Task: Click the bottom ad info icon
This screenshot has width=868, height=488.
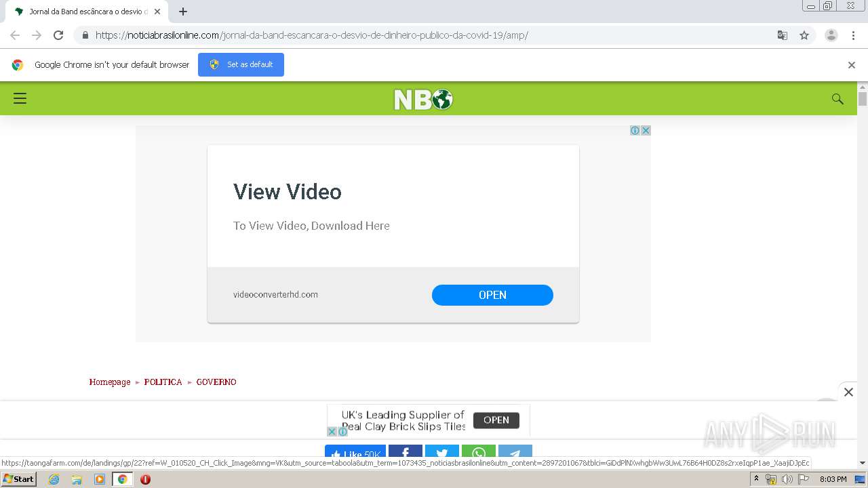Action: [342, 432]
